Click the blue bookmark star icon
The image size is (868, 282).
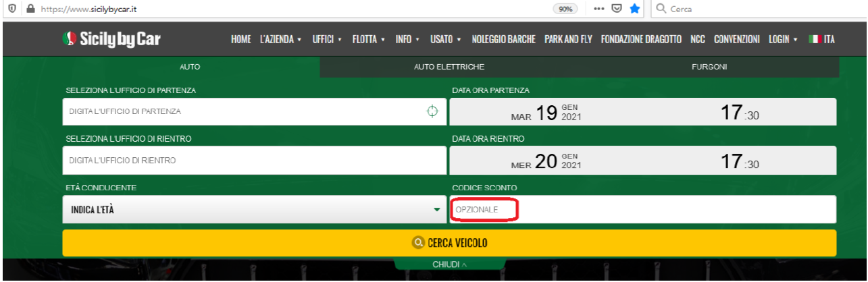tap(634, 9)
